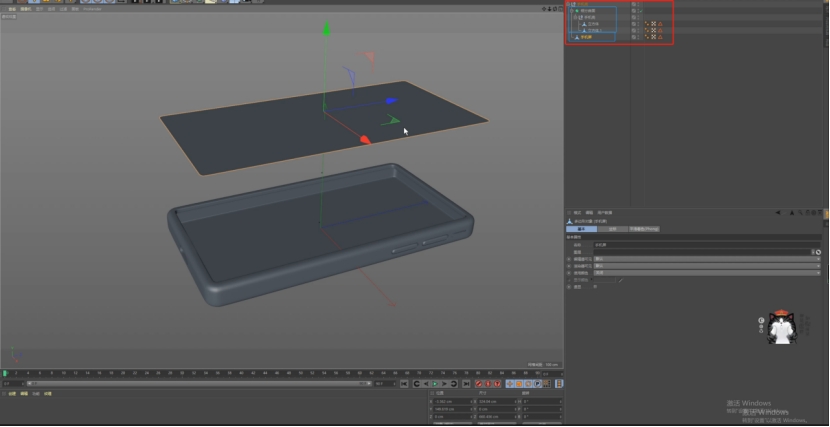Click the display color swatch
This screenshot has width=830, height=427.
coord(605,280)
